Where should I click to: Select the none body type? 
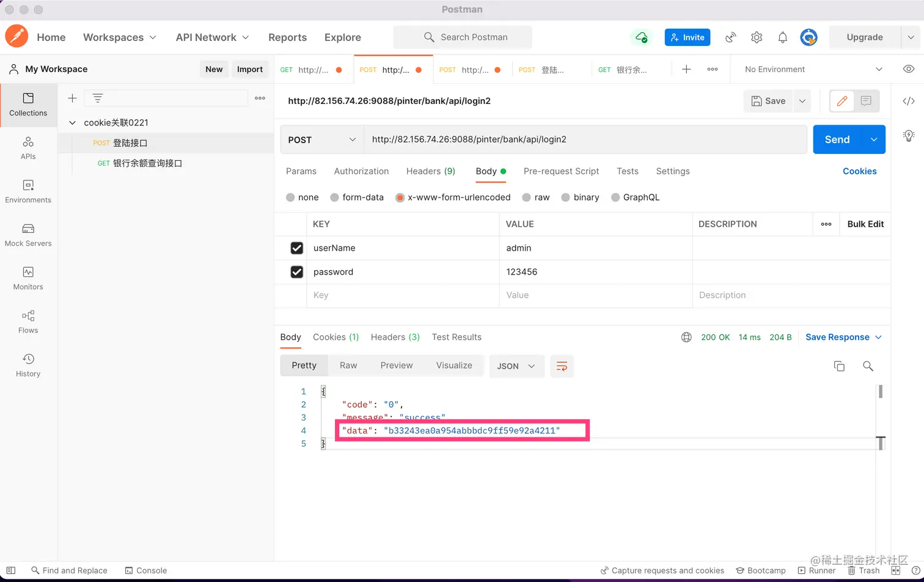[290, 197]
